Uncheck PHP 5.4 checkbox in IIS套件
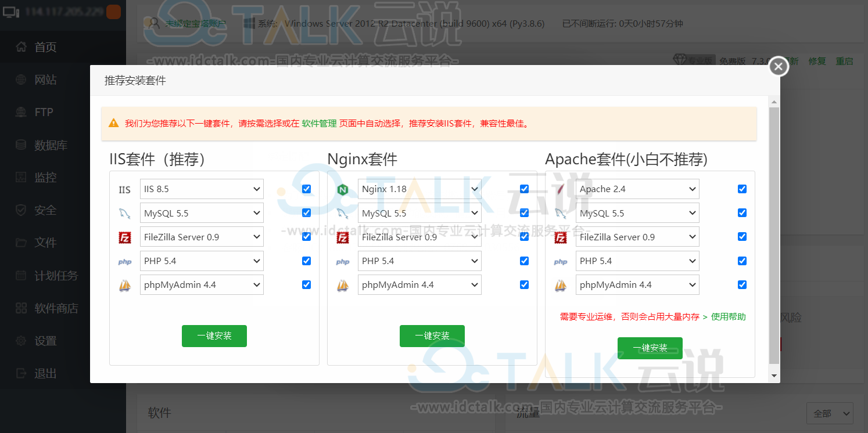Image resolution: width=868 pixels, height=433 pixels. pos(306,261)
